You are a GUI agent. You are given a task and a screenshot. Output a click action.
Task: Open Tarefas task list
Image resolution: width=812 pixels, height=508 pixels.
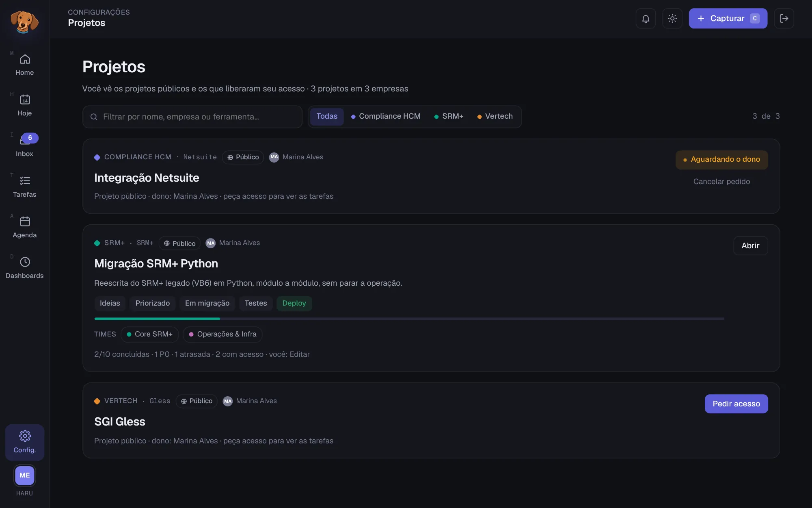coord(25,187)
